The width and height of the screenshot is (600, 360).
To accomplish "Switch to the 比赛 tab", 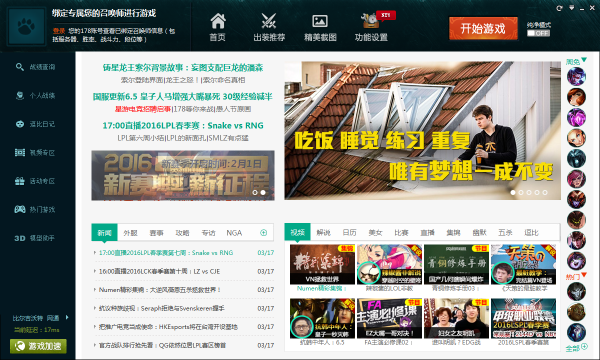I will (401, 232).
